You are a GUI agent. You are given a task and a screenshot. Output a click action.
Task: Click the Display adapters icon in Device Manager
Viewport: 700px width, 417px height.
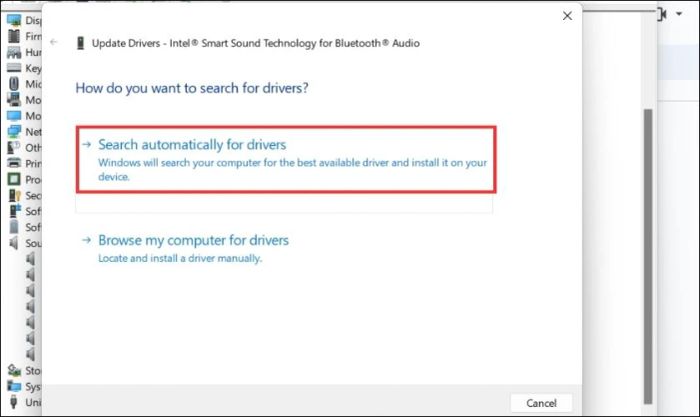point(14,20)
